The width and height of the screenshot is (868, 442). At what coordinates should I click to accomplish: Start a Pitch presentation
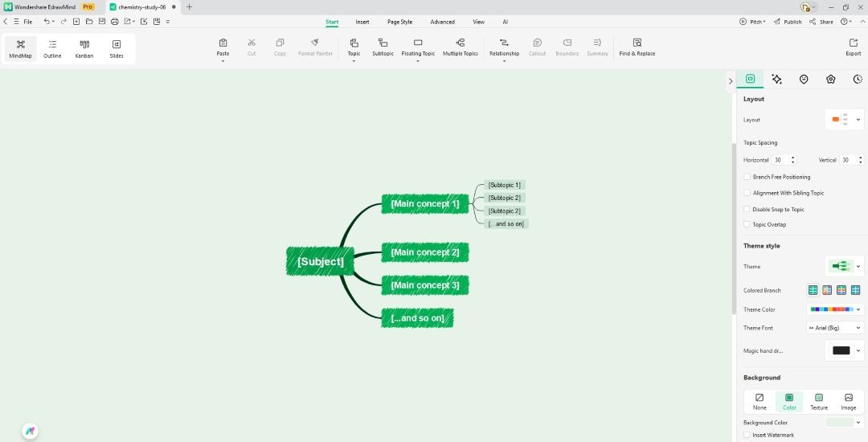click(752, 22)
